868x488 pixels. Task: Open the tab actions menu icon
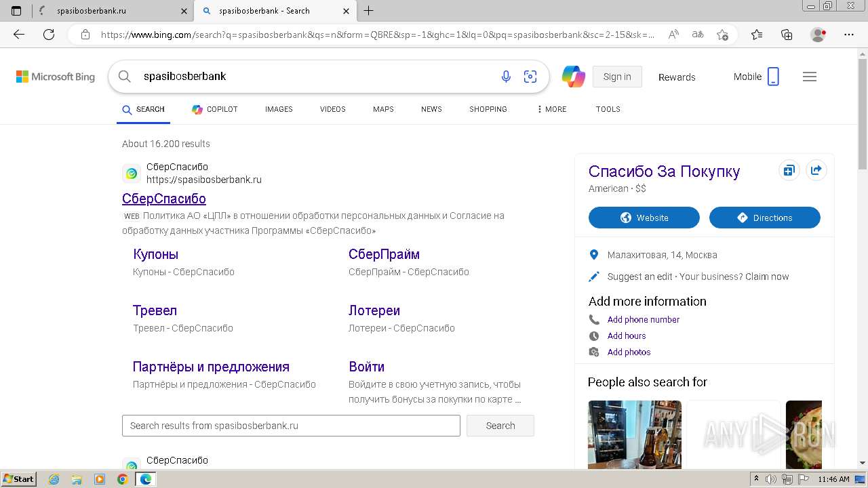(16, 11)
